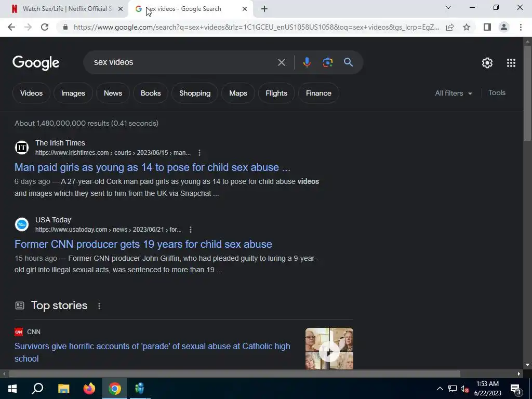Filter results by Videos
Image resolution: width=532 pixels, height=399 pixels.
coord(31,93)
